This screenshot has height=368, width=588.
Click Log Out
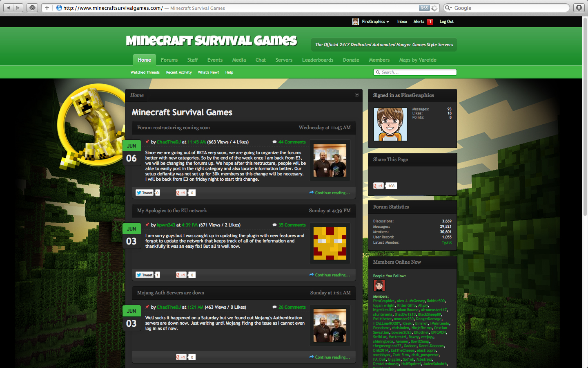[446, 22]
